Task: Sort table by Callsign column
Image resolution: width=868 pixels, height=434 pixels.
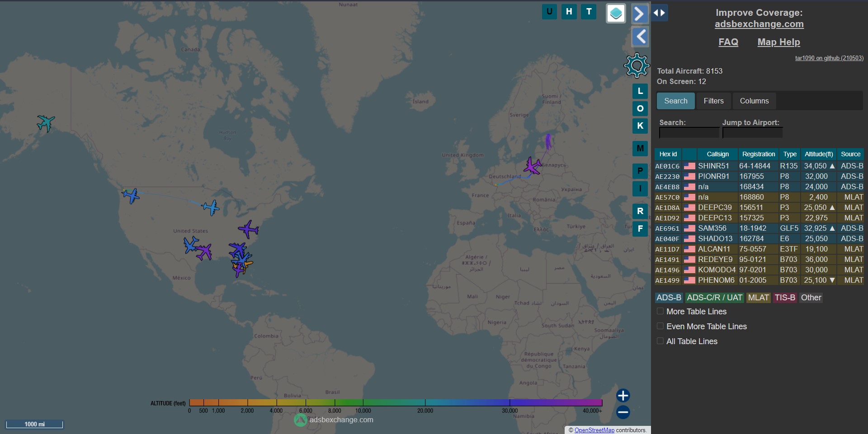Action: tap(717, 154)
